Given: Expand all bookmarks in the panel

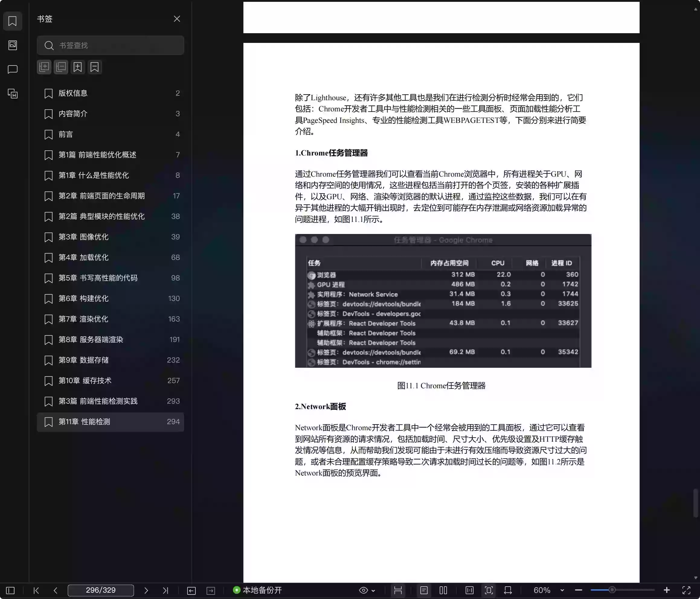Looking at the screenshot, I should [44, 67].
